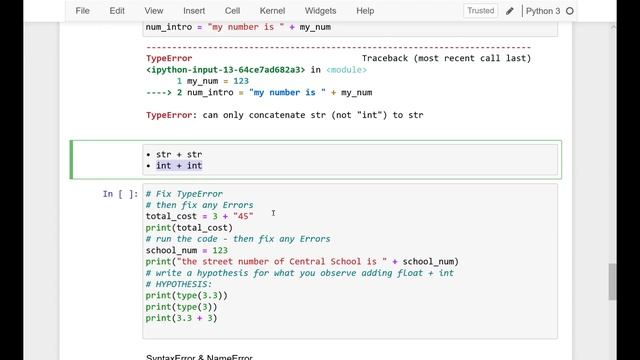This screenshot has height=360, width=640.
Task: Click the '# Fix TypeError' comment line
Action: [184, 194]
